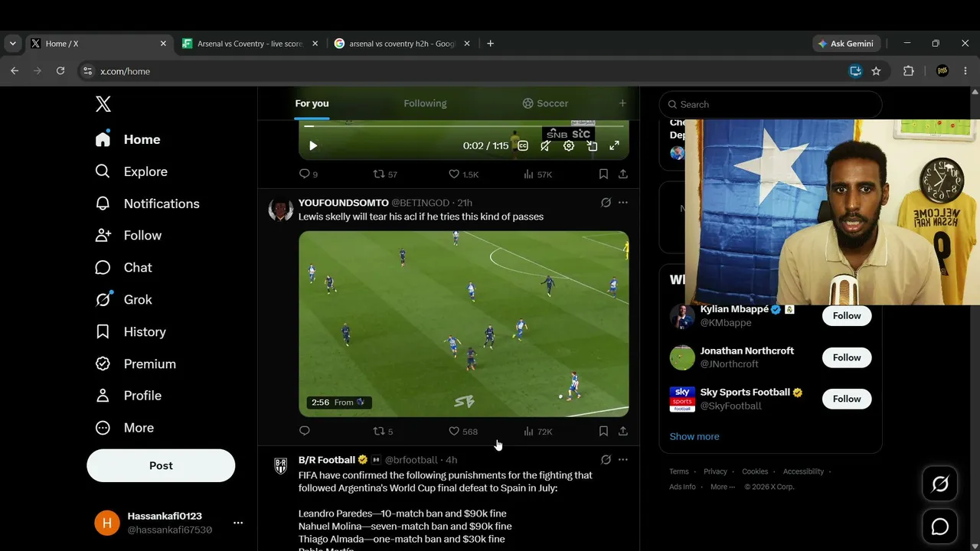Open Home in the X sidebar
Viewport: 980px width, 551px height.
128,139
